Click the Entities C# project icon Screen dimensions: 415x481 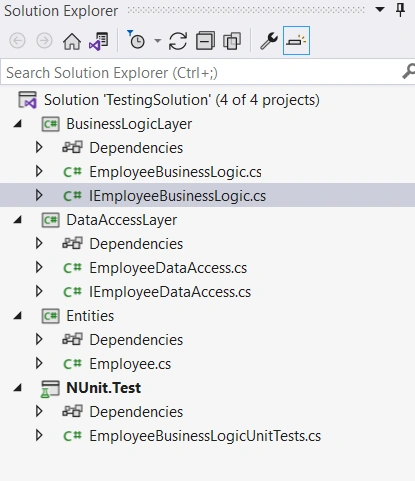[x=51, y=316]
